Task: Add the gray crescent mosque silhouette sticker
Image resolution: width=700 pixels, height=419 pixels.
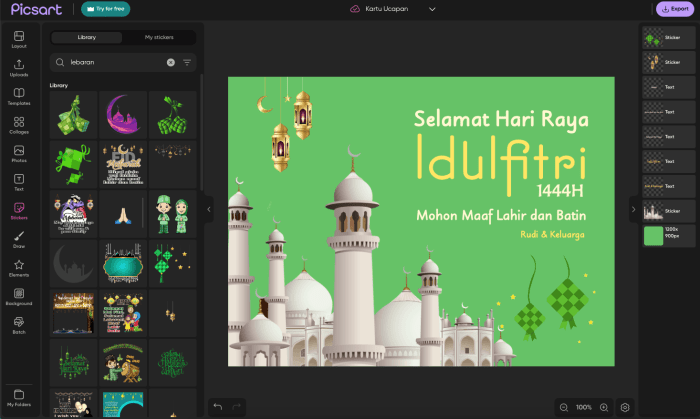Action: [x=73, y=264]
